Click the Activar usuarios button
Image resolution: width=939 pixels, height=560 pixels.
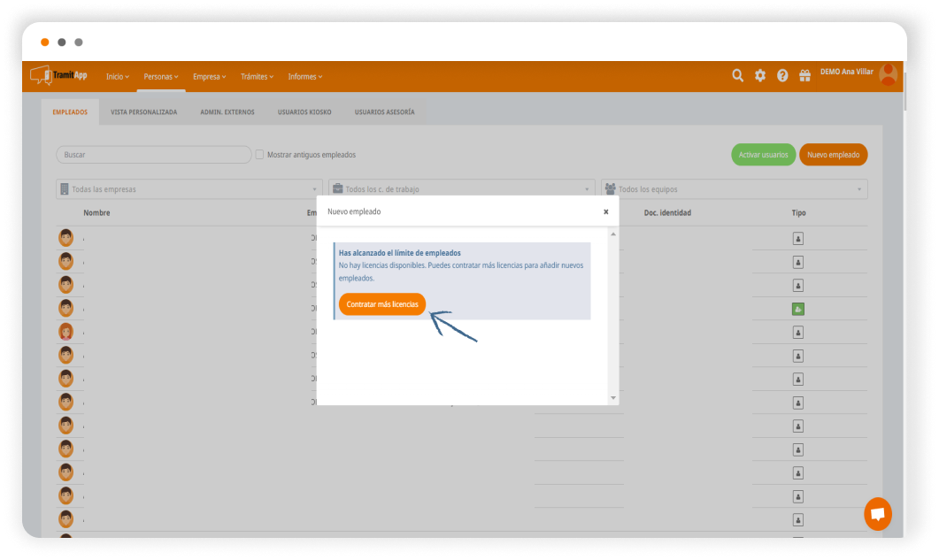763,155
